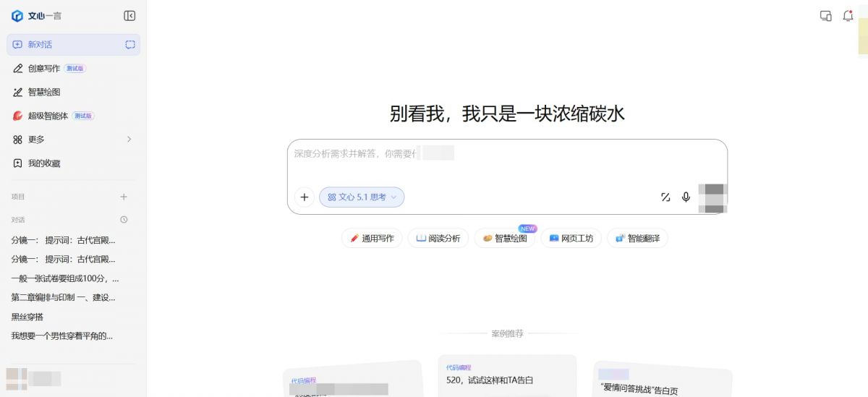868x397 pixels.
Task: Open chat 我想要一个男性穿着平角的
Action: click(x=62, y=336)
